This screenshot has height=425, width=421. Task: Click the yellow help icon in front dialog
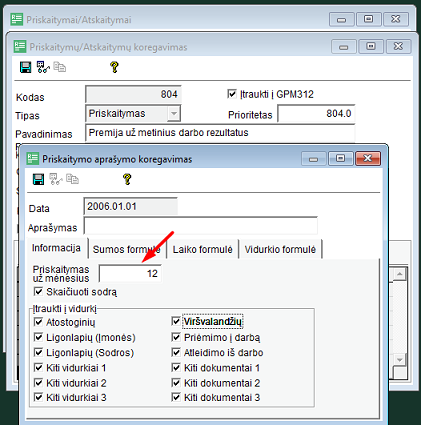coord(127,179)
